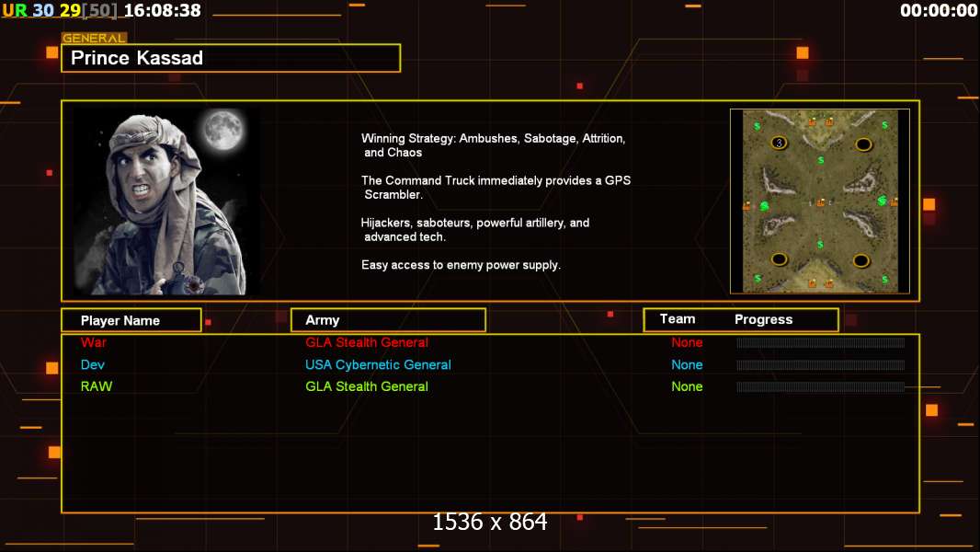Click Easy access to enemy power supply text

461,265
